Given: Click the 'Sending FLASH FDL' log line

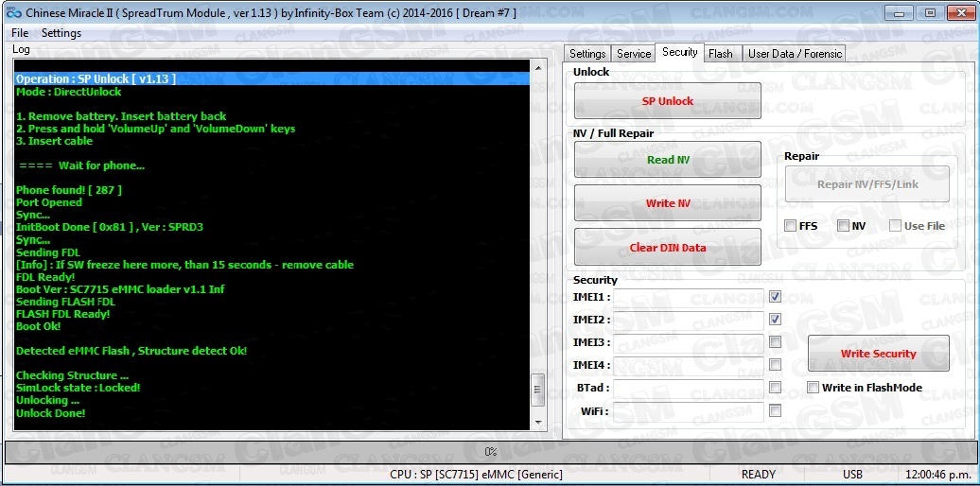Looking at the screenshot, I should [x=65, y=302].
